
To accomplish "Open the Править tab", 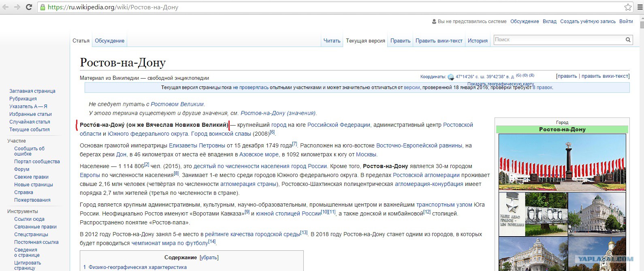I will pos(400,41).
